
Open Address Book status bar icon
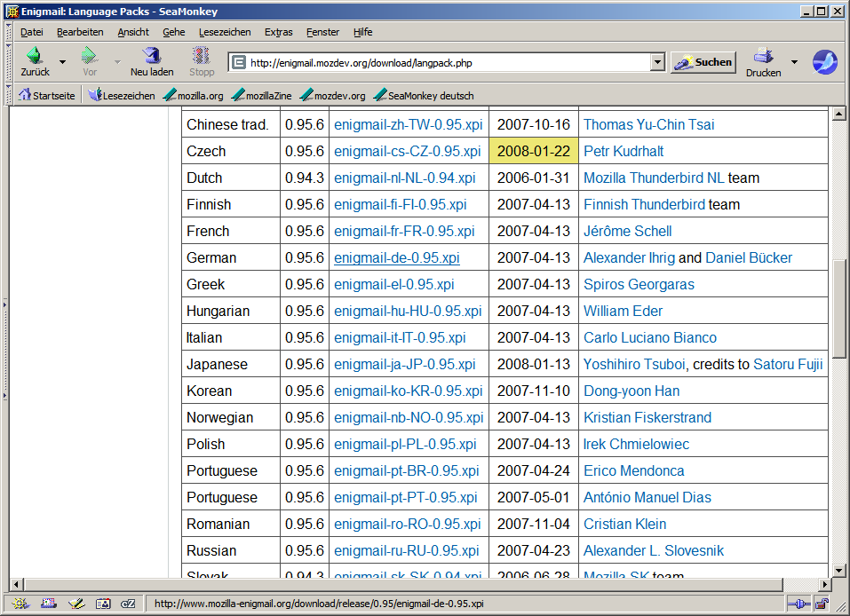pyautogui.click(x=103, y=604)
